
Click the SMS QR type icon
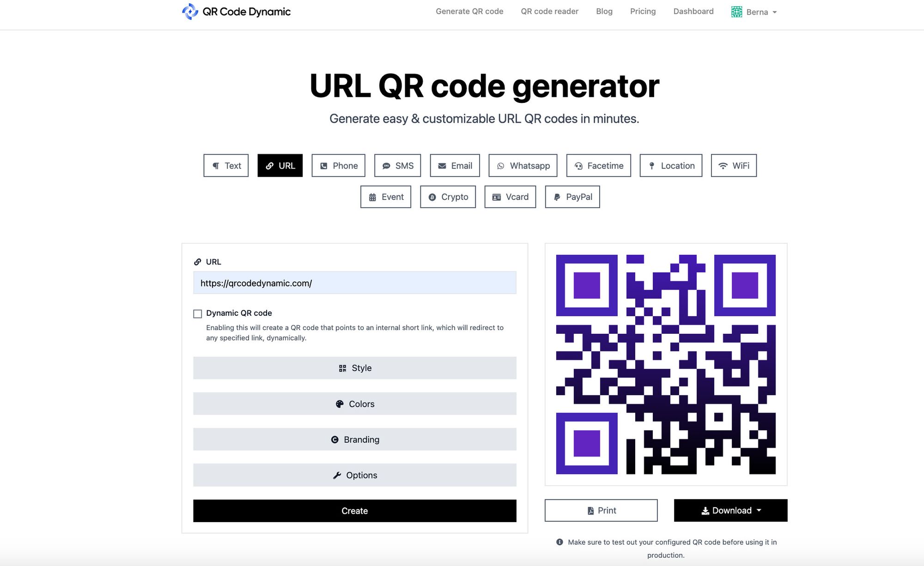[x=397, y=165]
